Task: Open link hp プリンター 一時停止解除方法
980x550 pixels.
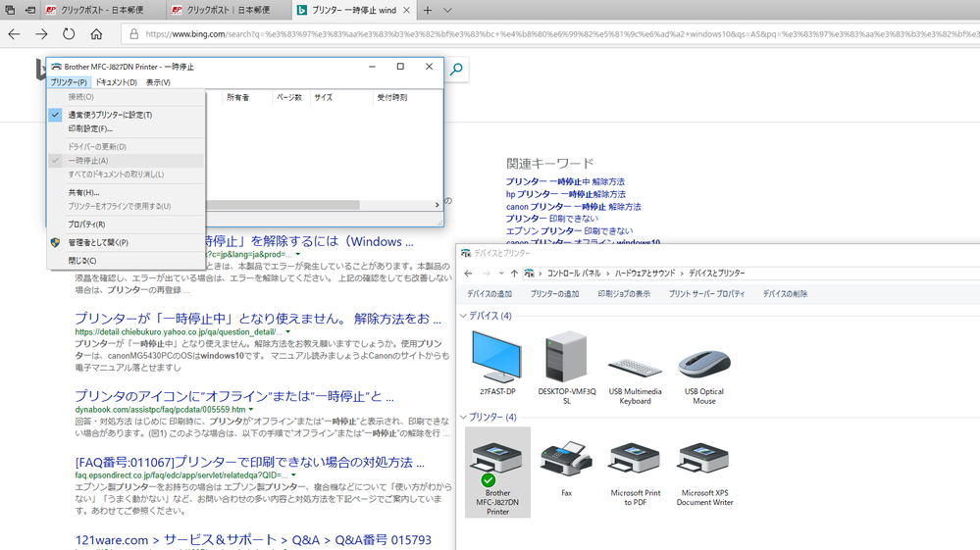Action: (566, 194)
